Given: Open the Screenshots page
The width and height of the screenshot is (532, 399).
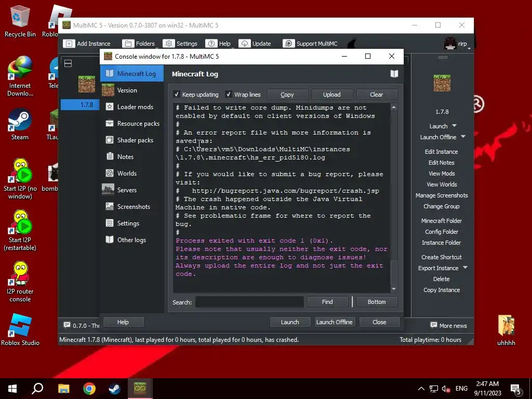Looking at the screenshot, I should coord(132,206).
